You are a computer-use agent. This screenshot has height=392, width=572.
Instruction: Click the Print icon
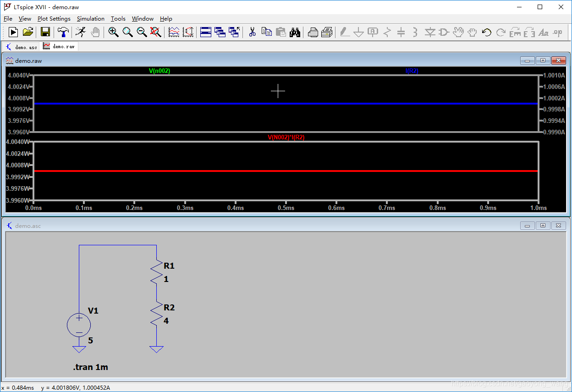pos(327,32)
